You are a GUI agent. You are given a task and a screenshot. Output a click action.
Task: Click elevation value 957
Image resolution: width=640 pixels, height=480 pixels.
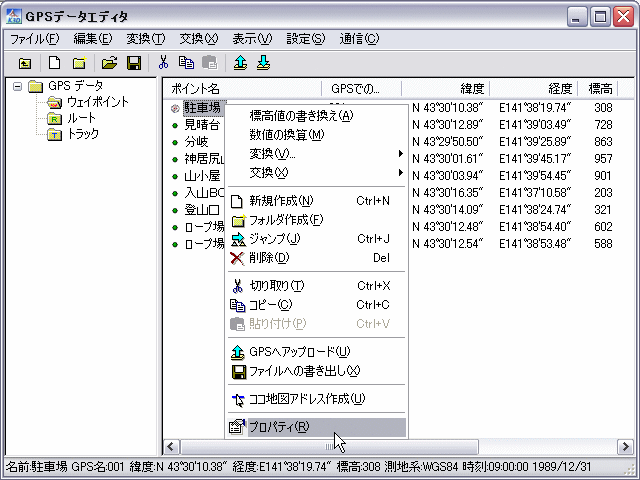point(603,159)
